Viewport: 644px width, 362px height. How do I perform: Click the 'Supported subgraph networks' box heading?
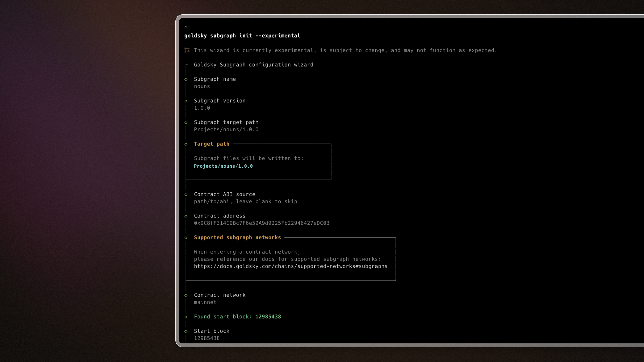[237, 238]
